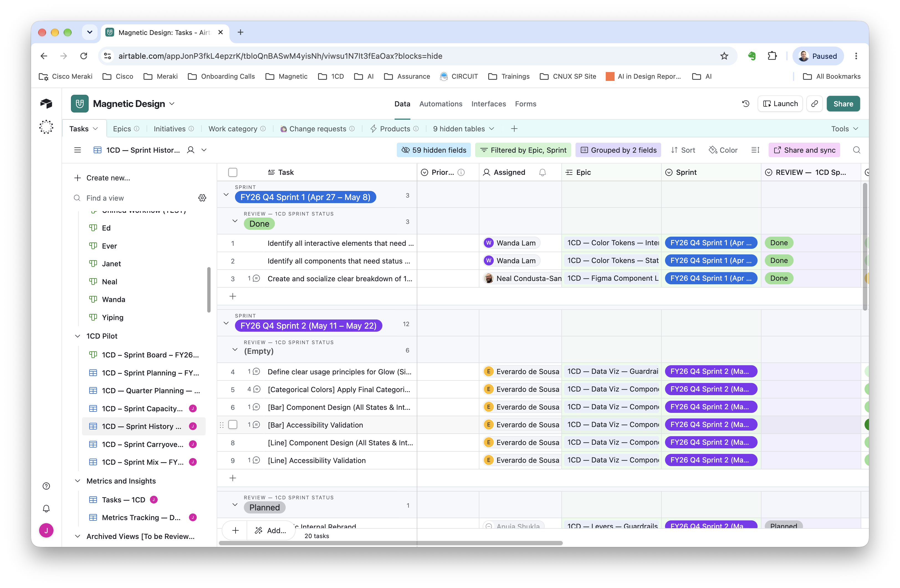Click Assigned field bell icon
Screen dimensions: 900x588
[x=542, y=172]
